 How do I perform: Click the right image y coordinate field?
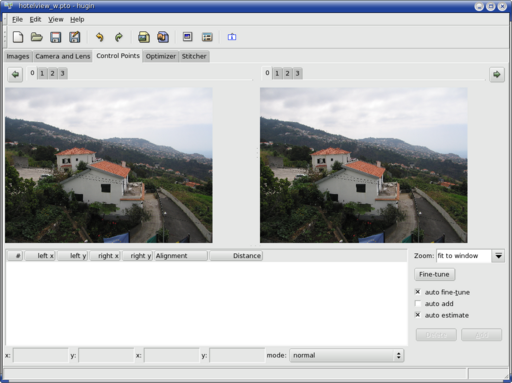(x=237, y=355)
